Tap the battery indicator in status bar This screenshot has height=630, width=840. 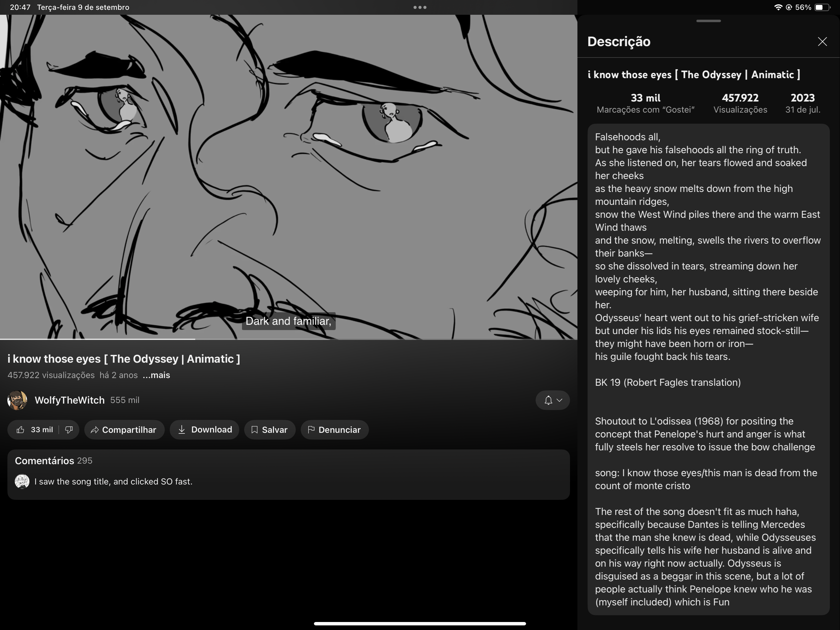tap(822, 7)
